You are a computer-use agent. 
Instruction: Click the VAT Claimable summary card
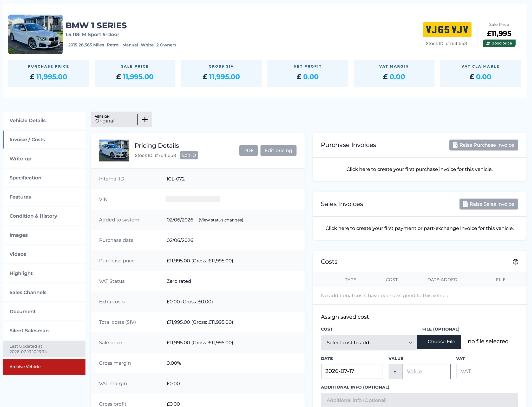480,73
